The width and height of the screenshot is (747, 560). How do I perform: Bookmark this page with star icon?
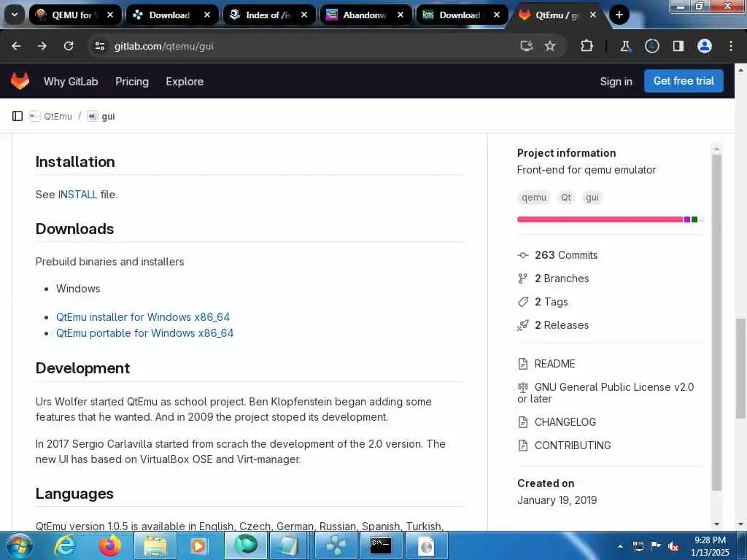coord(550,46)
